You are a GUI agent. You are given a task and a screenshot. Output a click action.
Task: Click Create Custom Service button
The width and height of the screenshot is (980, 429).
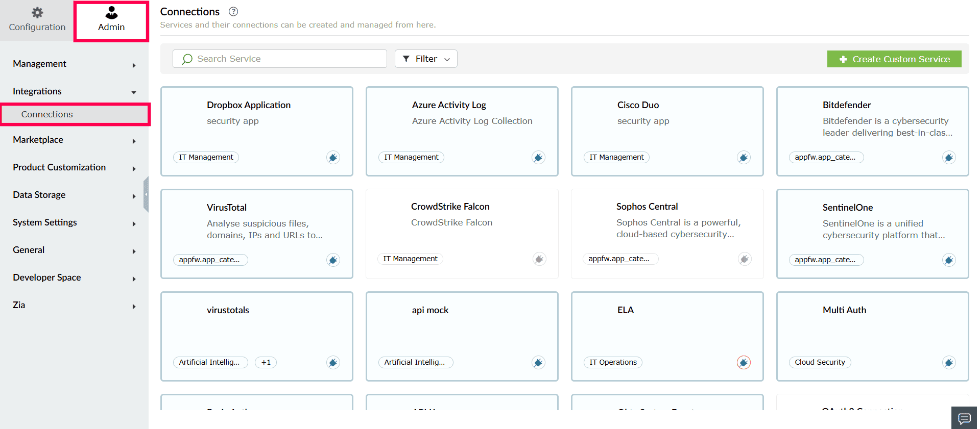(894, 59)
